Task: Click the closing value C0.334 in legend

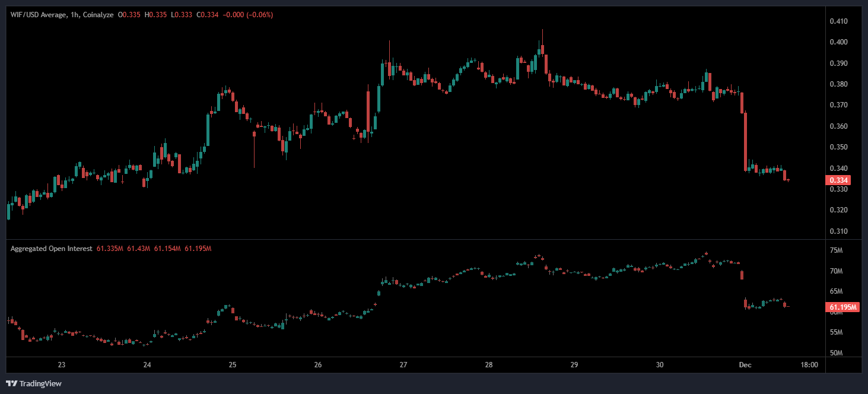Action: [x=208, y=14]
